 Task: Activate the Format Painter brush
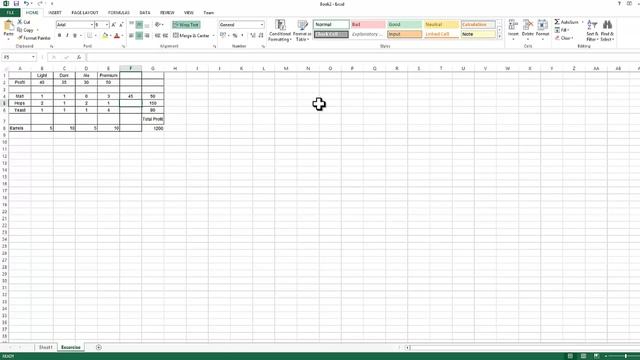(33, 38)
